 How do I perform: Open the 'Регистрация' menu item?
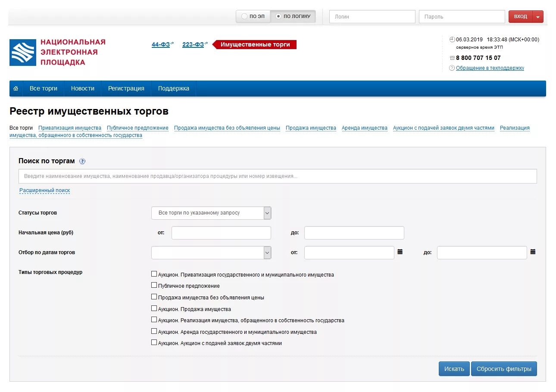(x=126, y=88)
